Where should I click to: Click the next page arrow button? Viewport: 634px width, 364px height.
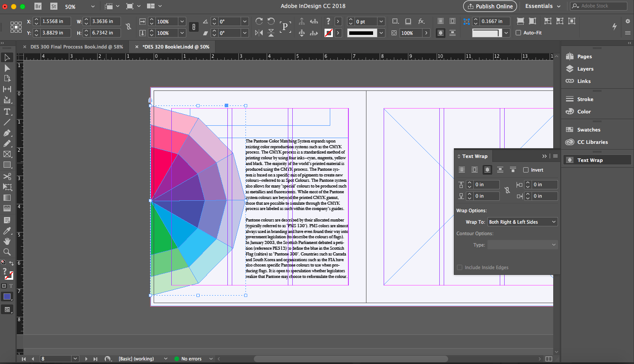click(x=87, y=359)
